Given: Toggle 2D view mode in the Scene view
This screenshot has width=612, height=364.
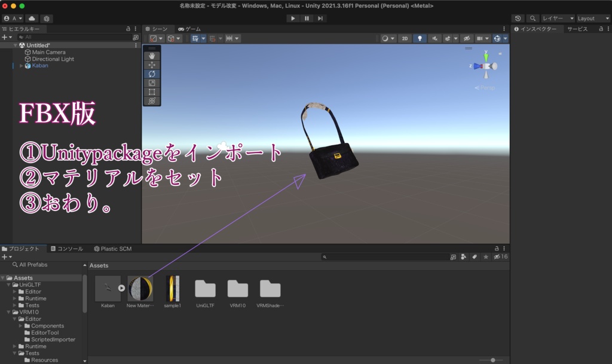Looking at the screenshot, I should [404, 38].
